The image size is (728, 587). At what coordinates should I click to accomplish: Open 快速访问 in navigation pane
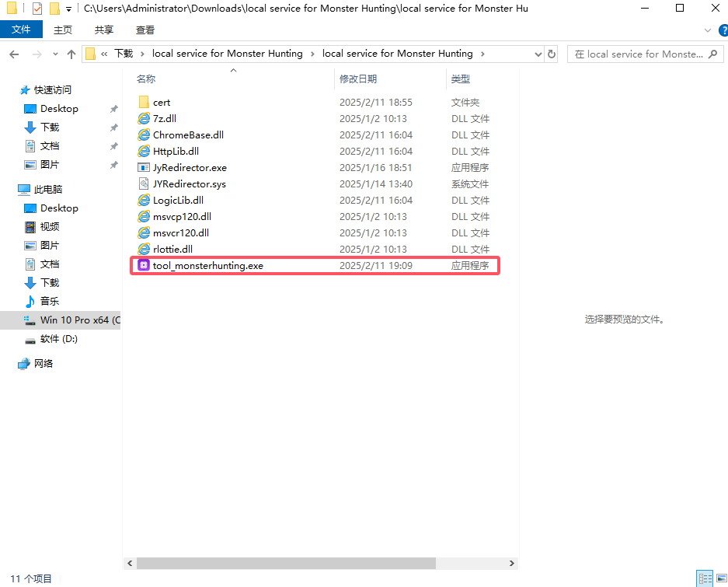[53, 89]
